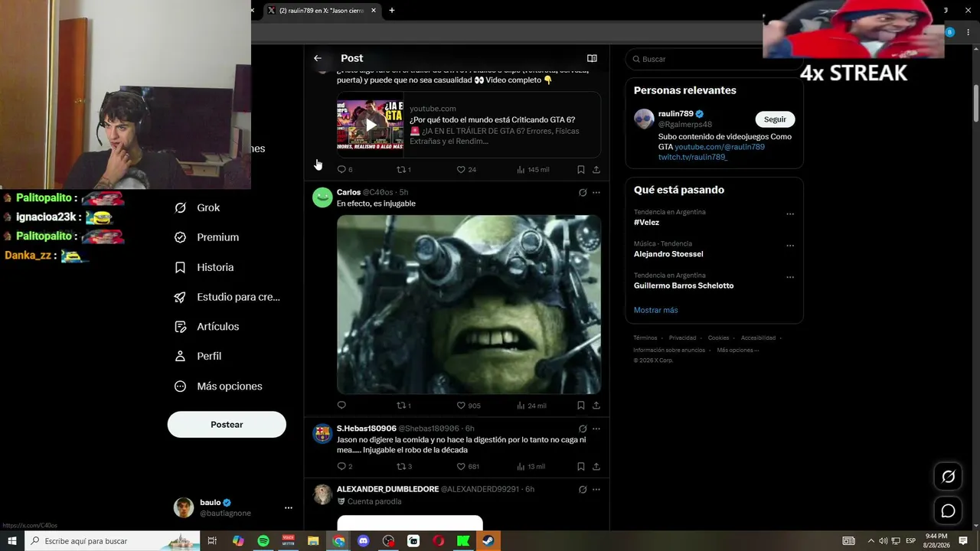The height and width of the screenshot is (551, 980).
Task: Open the Más opciones footer dropdown
Action: tap(738, 350)
